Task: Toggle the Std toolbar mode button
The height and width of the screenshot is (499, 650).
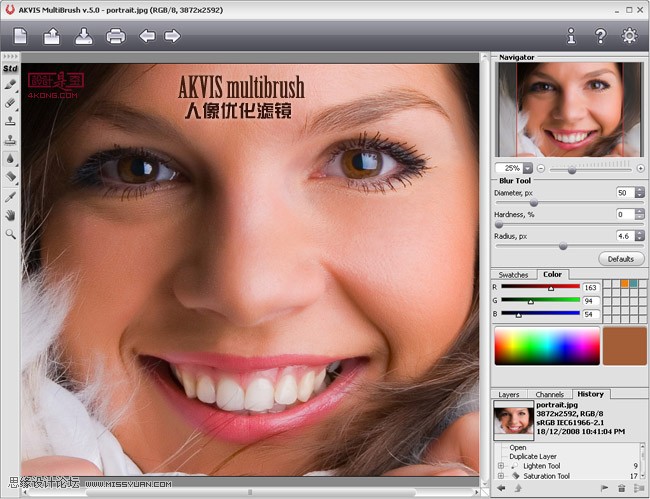Action: click(10, 69)
